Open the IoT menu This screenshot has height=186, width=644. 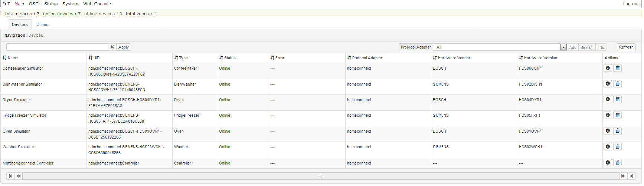(x=7, y=4)
